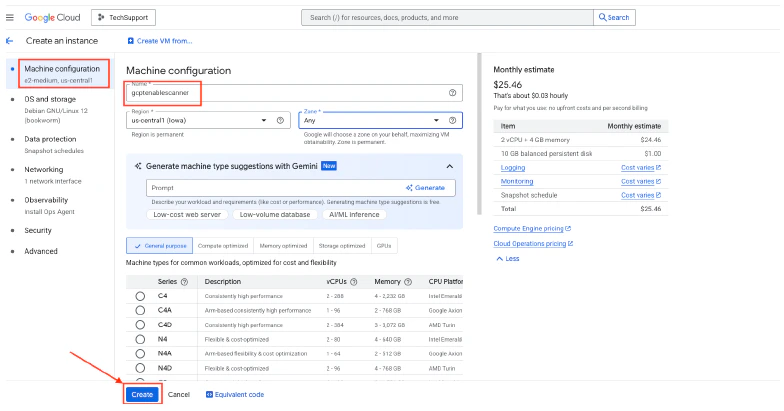Open Compute Engine pricing link

528,228
